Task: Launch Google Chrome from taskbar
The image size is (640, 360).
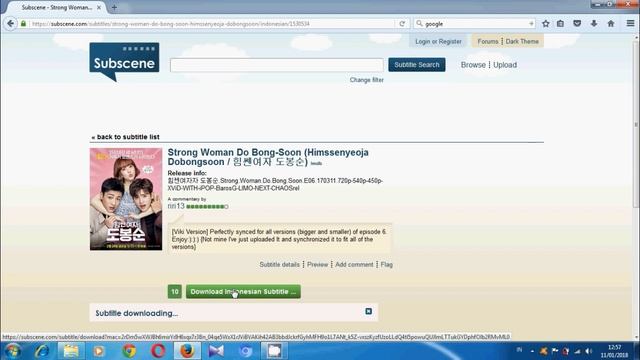Action: coord(129,351)
